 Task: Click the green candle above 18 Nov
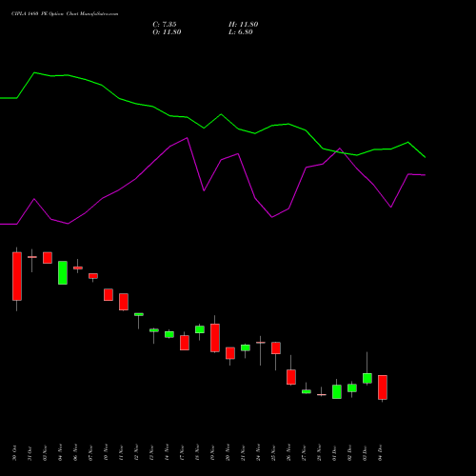200,329
